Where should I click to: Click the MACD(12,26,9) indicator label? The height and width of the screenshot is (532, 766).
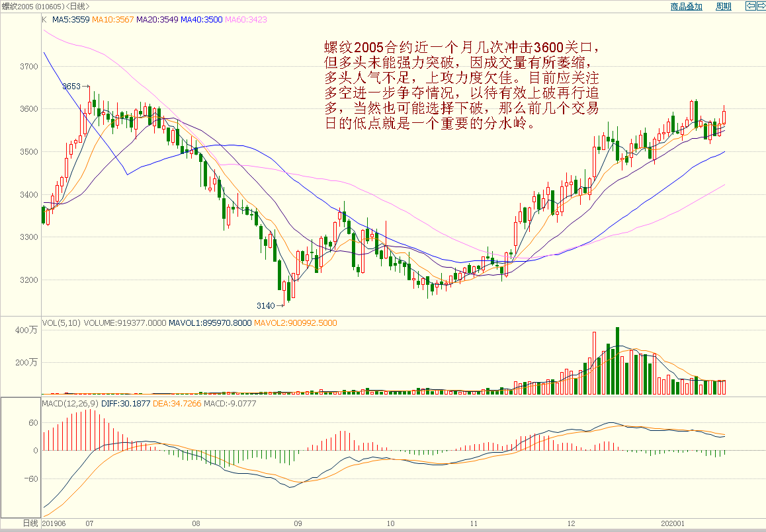pyautogui.click(x=70, y=403)
